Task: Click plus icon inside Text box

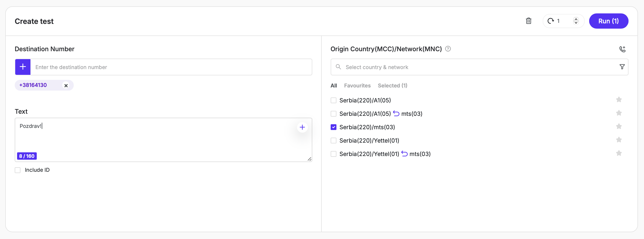Action: [x=302, y=127]
